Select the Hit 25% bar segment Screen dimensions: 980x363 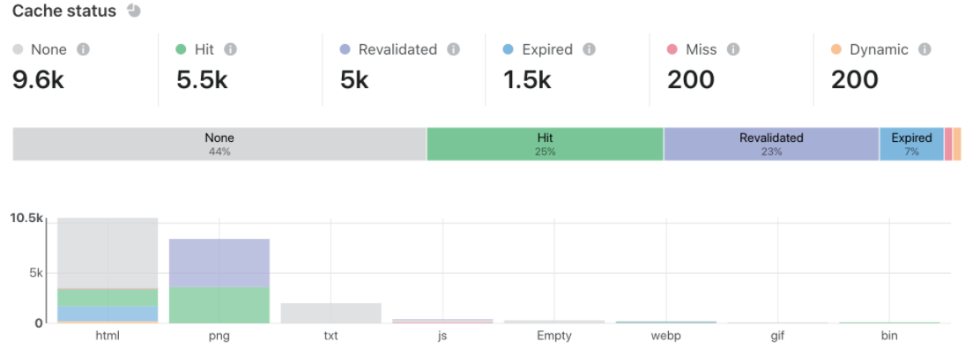click(x=545, y=144)
